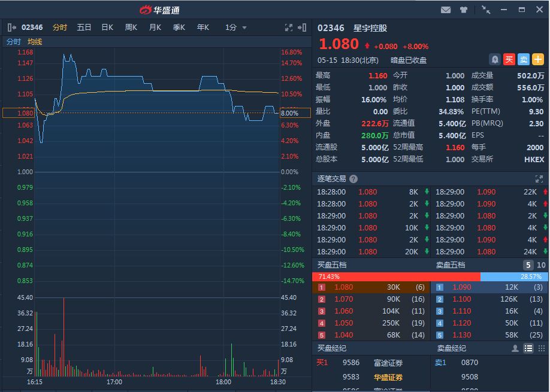550x392 pixels.
Task: Collapse the right quote panel icon
Action: 302,28
